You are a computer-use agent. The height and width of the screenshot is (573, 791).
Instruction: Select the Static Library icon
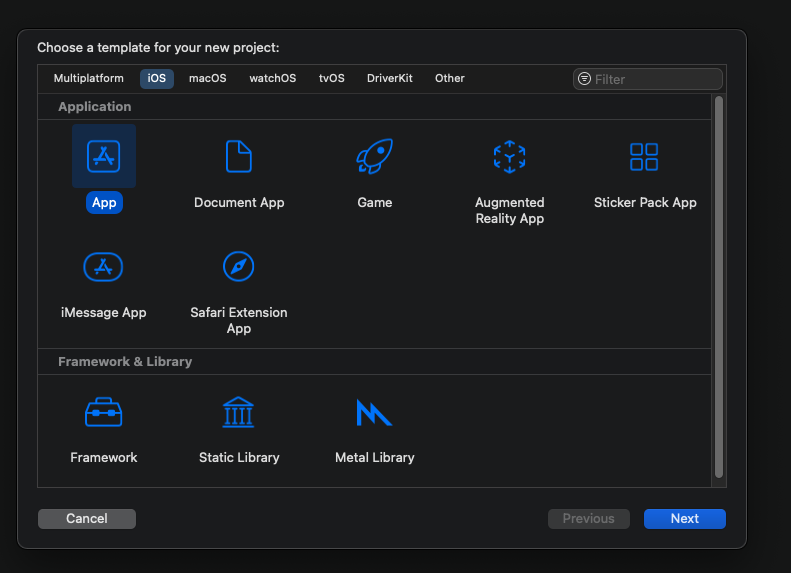click(x=239, y=412)
